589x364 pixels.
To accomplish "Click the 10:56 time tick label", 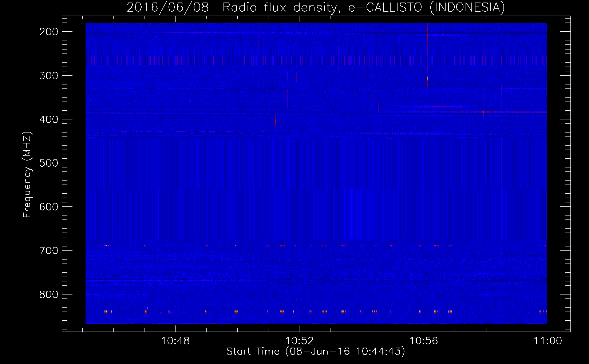I will point(424,341).
